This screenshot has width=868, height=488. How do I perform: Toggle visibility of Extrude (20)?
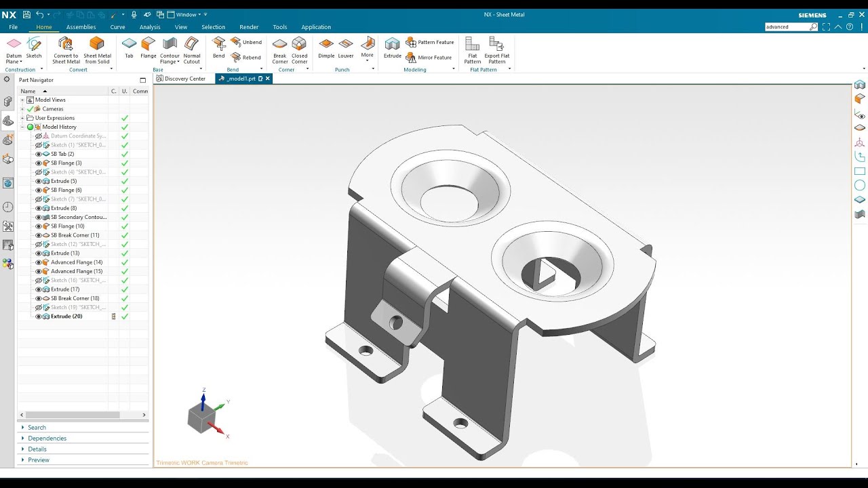point(39,317)
